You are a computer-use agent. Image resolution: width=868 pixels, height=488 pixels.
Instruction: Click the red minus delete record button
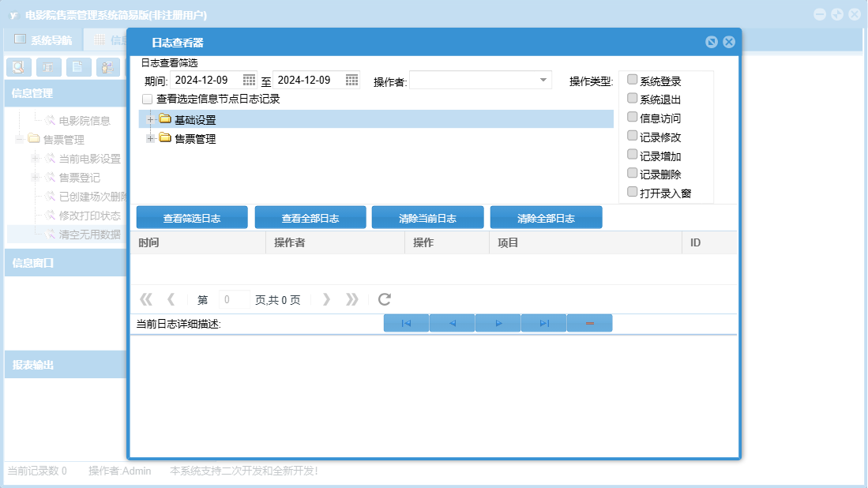coord(589,323)
